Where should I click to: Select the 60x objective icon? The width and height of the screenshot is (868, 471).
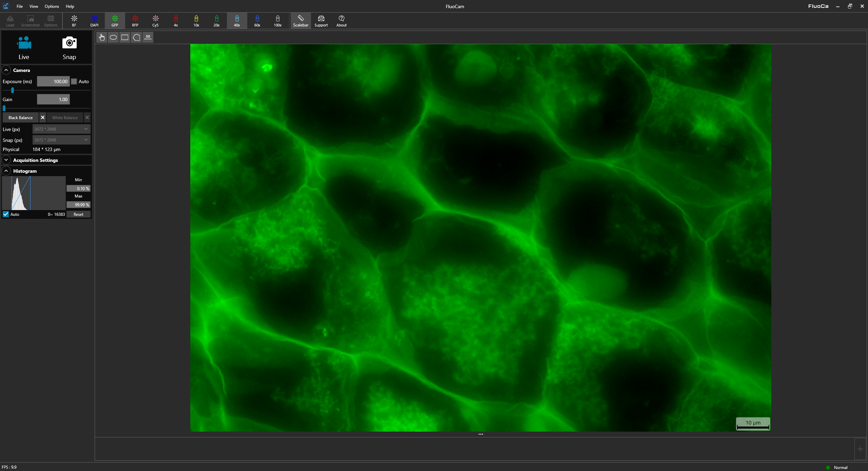[257, 21]
